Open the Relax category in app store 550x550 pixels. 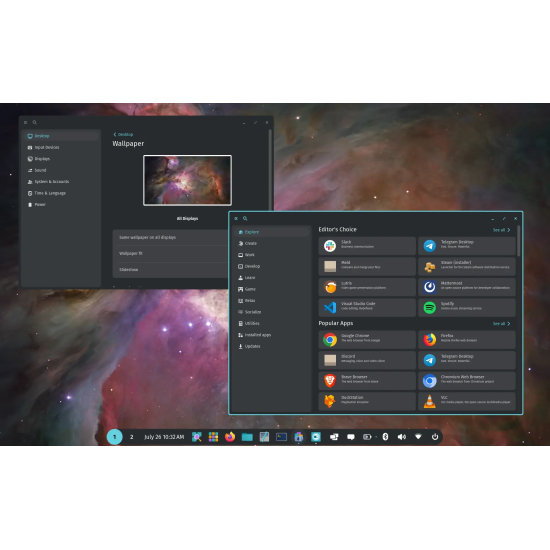tap(271, 301)
